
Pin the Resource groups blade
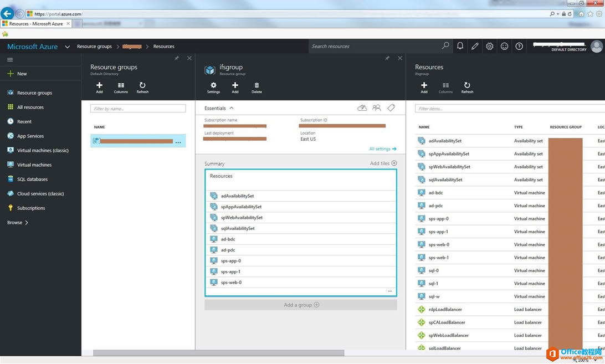(177, 58)
